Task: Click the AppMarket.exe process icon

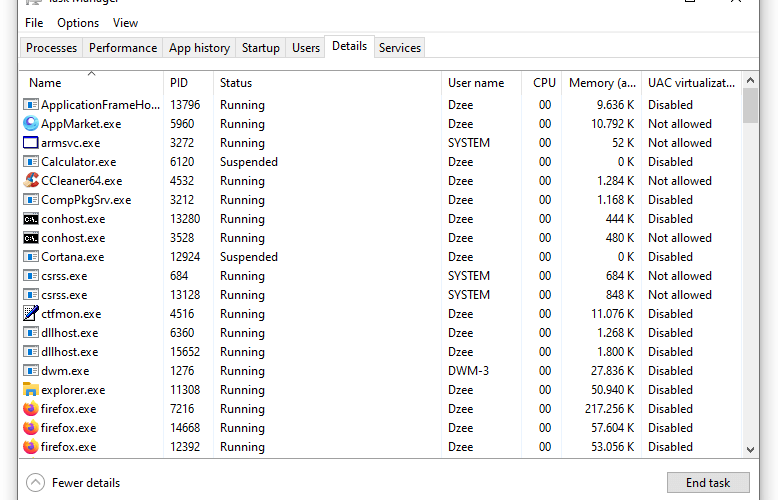Action: (31, 123)
